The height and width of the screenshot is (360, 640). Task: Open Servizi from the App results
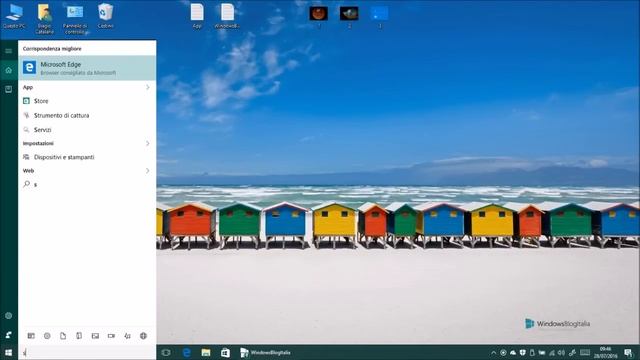point(87,130)
